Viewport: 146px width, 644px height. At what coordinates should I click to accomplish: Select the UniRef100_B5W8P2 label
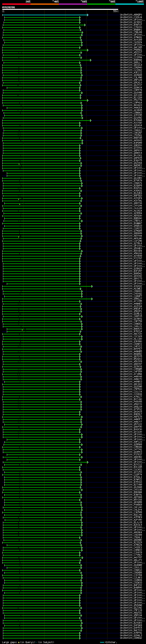(131, 30)
